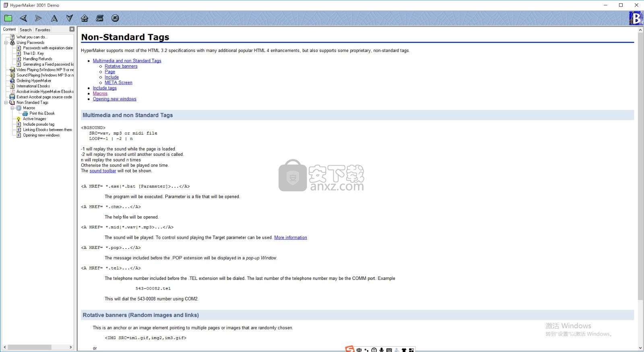Viewport: 644px width, 352px height.
Task: Click the microphone icon in IME bar
Action: click(x=381, y=350)
